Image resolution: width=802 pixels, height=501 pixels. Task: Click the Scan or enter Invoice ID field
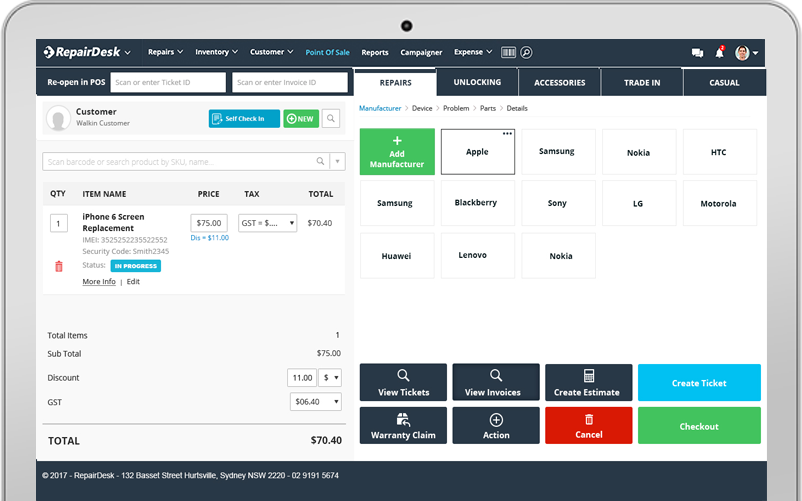(x=289, y=82)
